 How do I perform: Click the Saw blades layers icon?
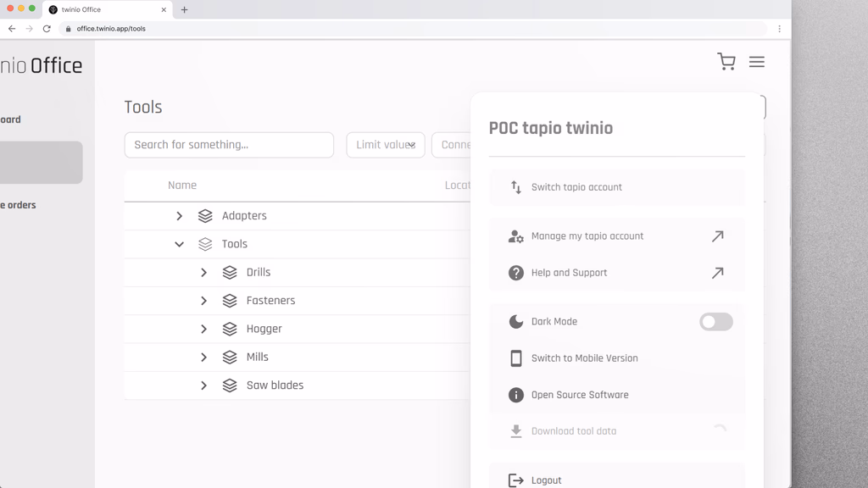click(x=230, y=385)
